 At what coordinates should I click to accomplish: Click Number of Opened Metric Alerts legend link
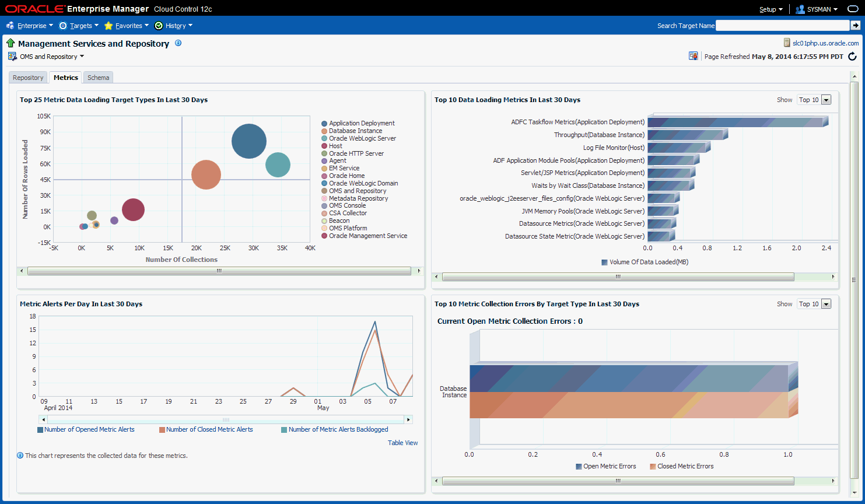pyautogui.click(x=89, y=429)
